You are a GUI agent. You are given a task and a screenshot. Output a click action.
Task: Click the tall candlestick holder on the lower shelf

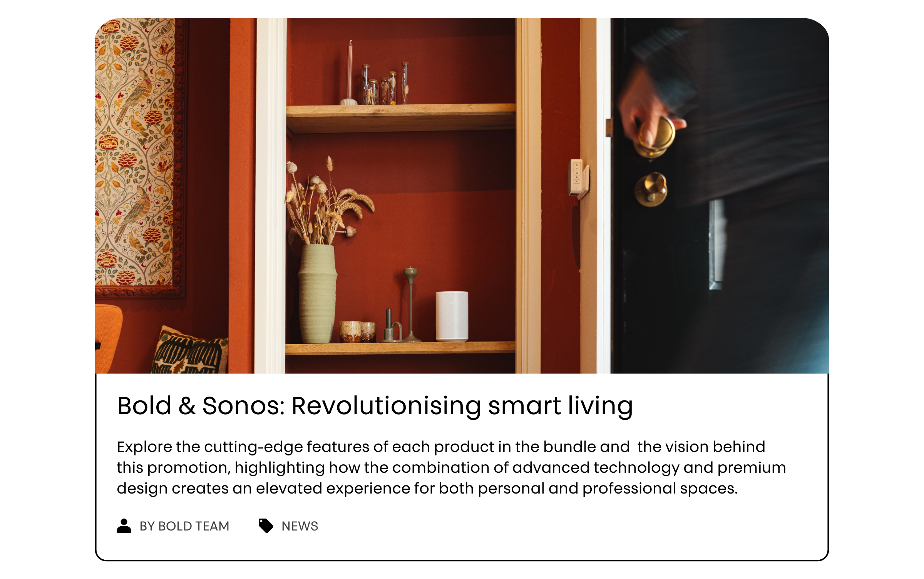410,304
